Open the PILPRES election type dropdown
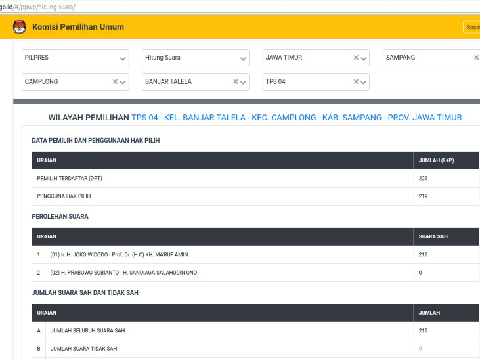The height and width of the screenshot is (360, 480). click(75, 58)
